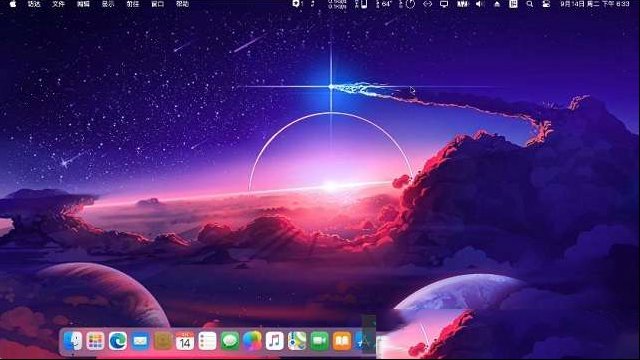This screenshot has height=360, width=640.
Task: Open the Books app in the Dock
Action: [x=342, y=341]
